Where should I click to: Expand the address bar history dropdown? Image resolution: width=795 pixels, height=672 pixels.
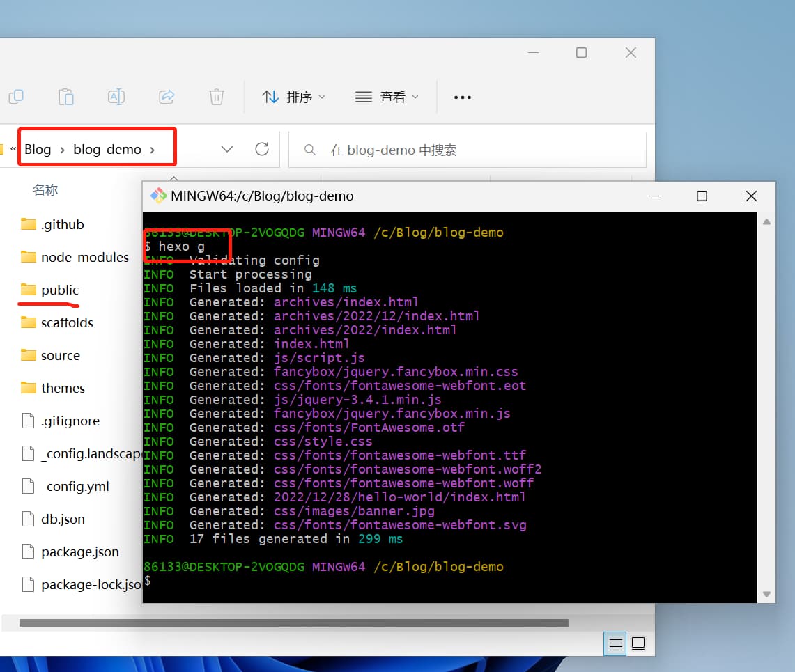click(x=226, y=149)
